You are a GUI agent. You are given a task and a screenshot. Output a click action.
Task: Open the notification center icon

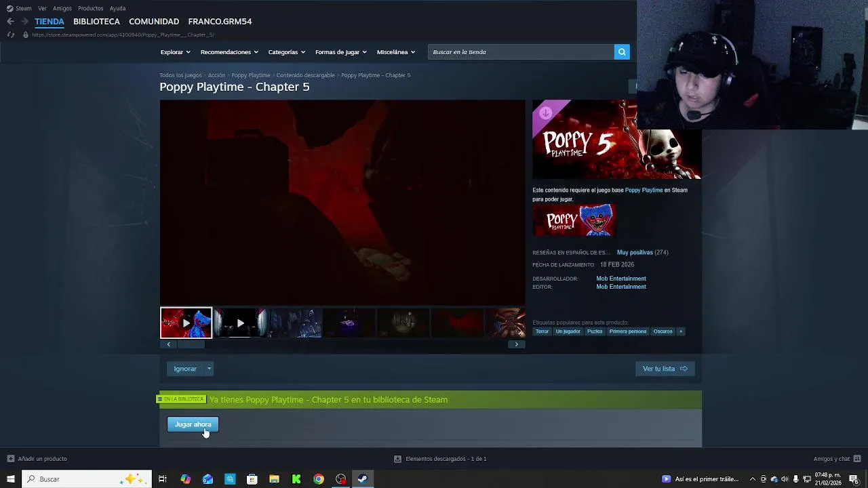coord(854,479)
